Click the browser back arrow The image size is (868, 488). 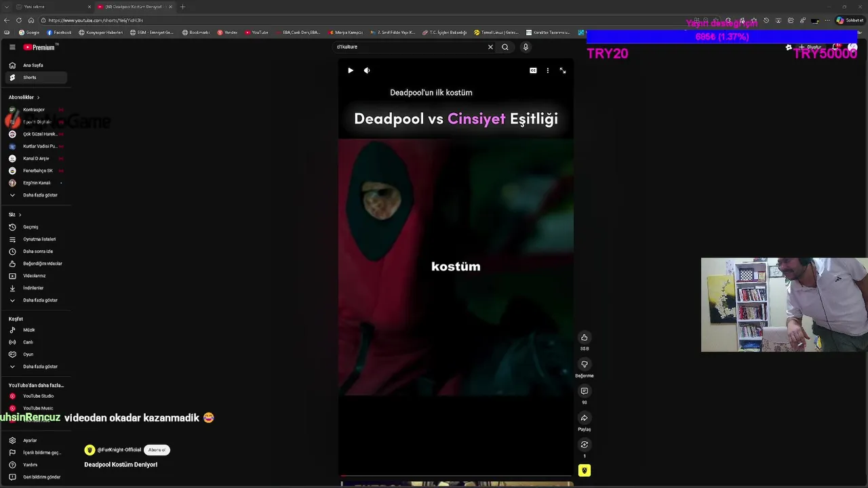[7, 20]
